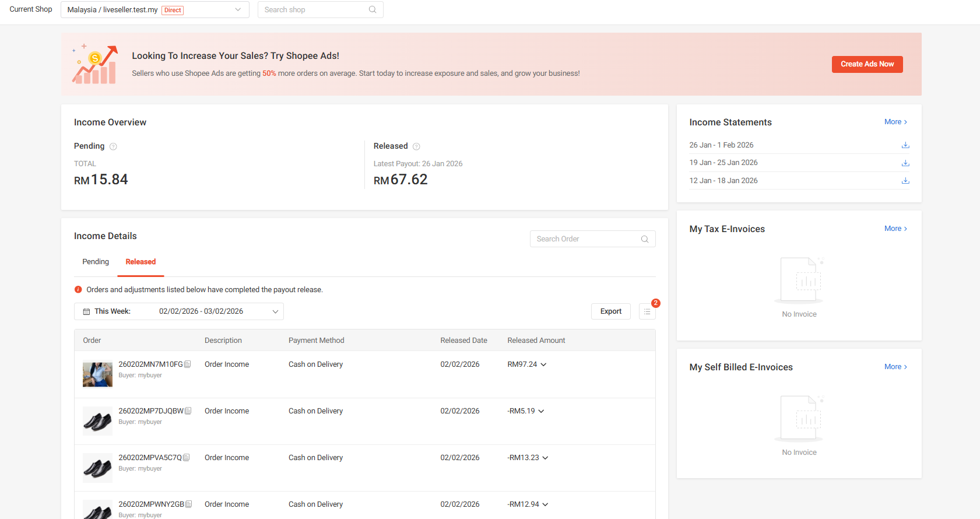This screenshot has width=980, height=519.
Task: Open order details icon for 260202MPWNY2GB
Action: point(189,504)
